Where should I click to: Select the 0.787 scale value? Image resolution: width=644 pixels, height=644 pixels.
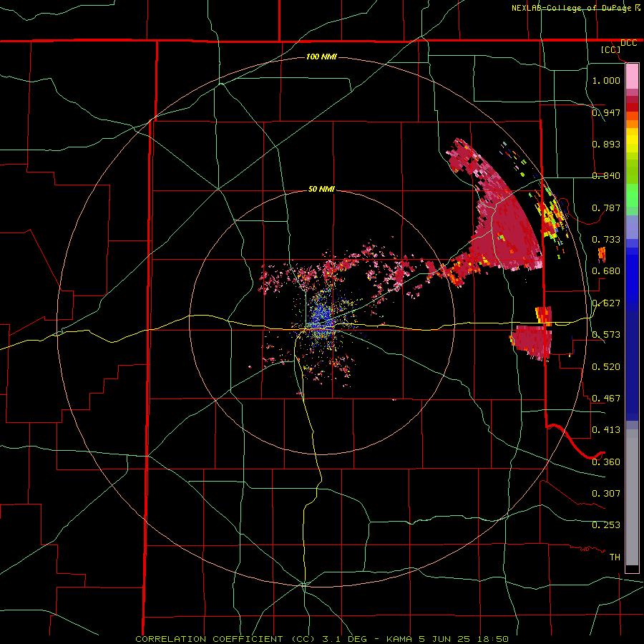(x=606, y=208)
